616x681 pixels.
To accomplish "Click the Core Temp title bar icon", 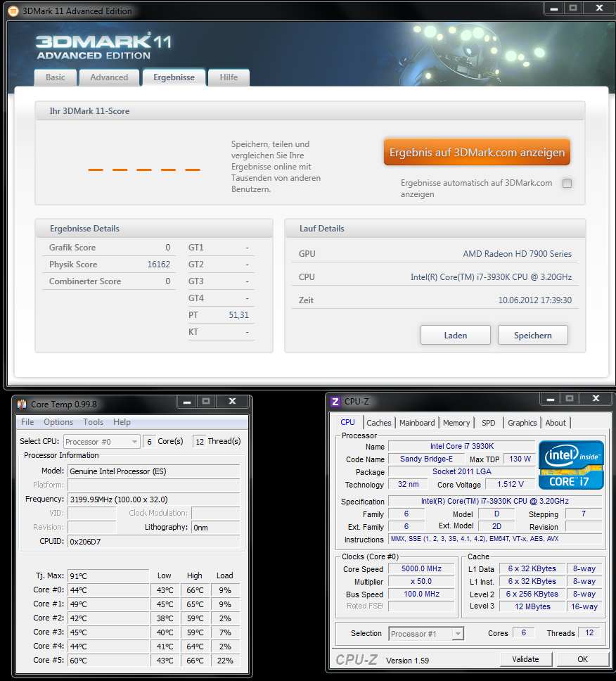I will (22, 405).
